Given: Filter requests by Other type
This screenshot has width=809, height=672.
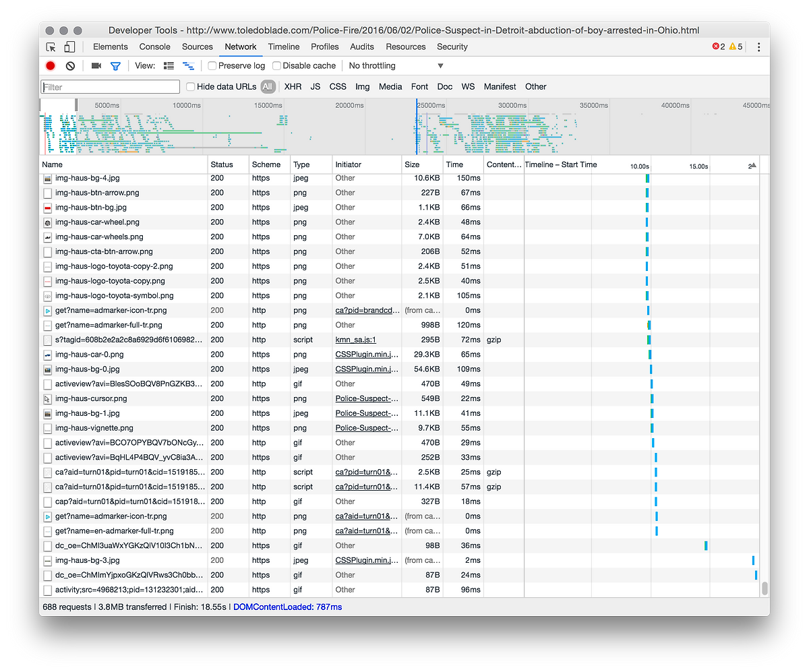Looking at the screenshot, I should [536, 87].
